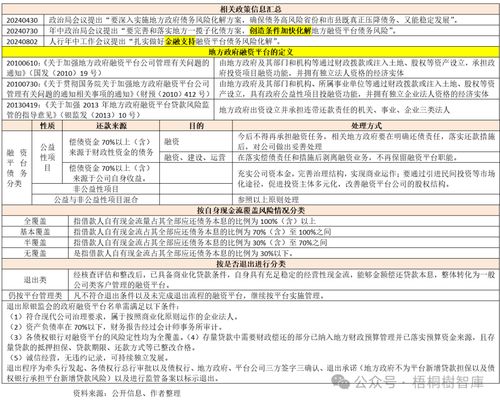Click the '还款来源' column header
500x402 pixels.
[x=111, y=126]
